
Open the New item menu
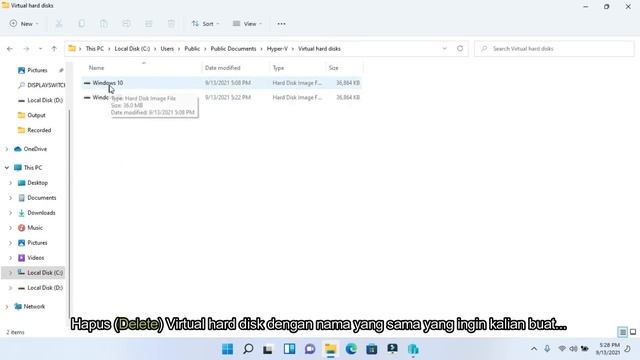click(x=24, y=24)
